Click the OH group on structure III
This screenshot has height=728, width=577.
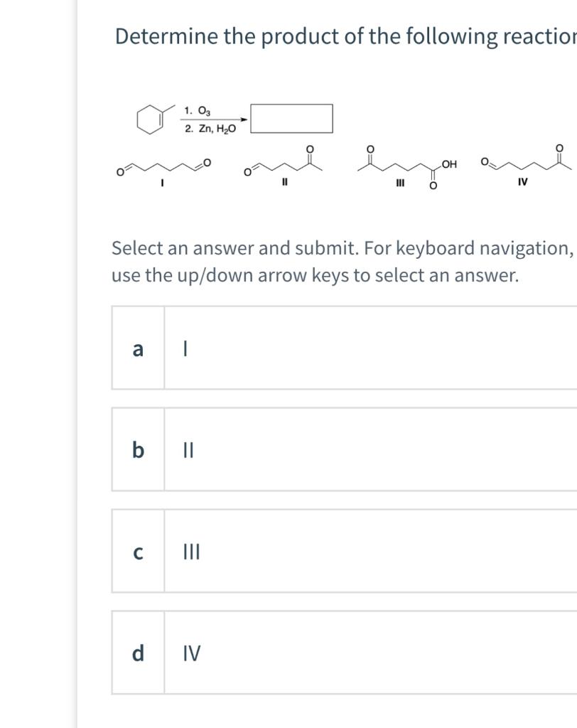click(448, 162)
